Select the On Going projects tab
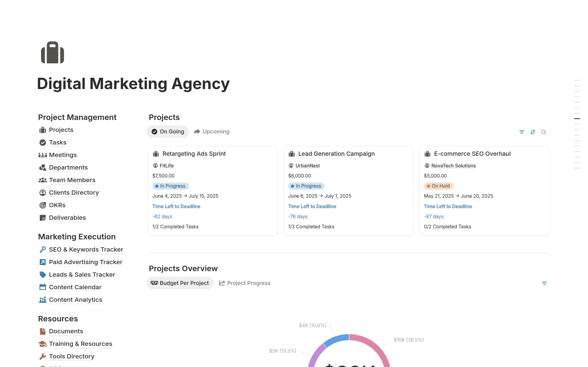Image resolution: width=588 pixels, height=367 pixels. tap(168, 131)
